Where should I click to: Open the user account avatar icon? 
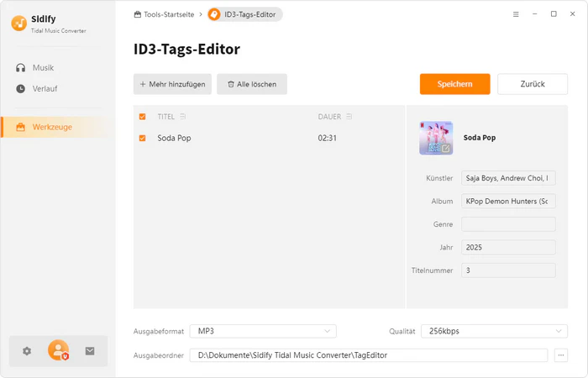[x=58, y=350]
